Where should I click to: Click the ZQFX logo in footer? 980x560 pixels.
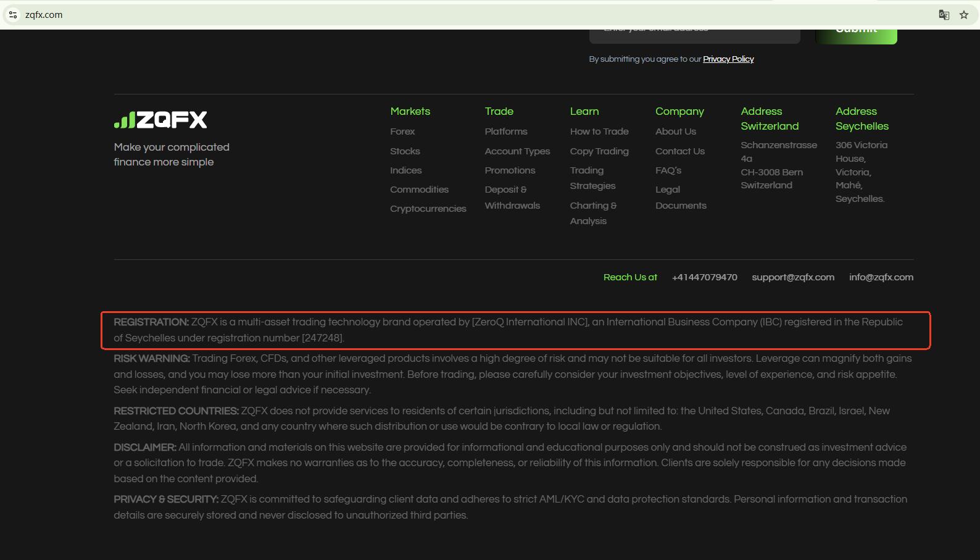[x=160, y=120]
